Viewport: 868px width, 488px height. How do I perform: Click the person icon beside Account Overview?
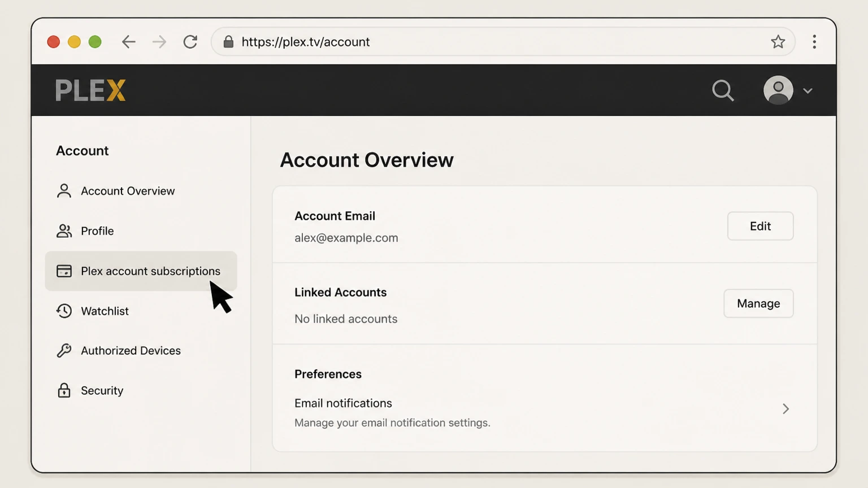pos(64,191)
